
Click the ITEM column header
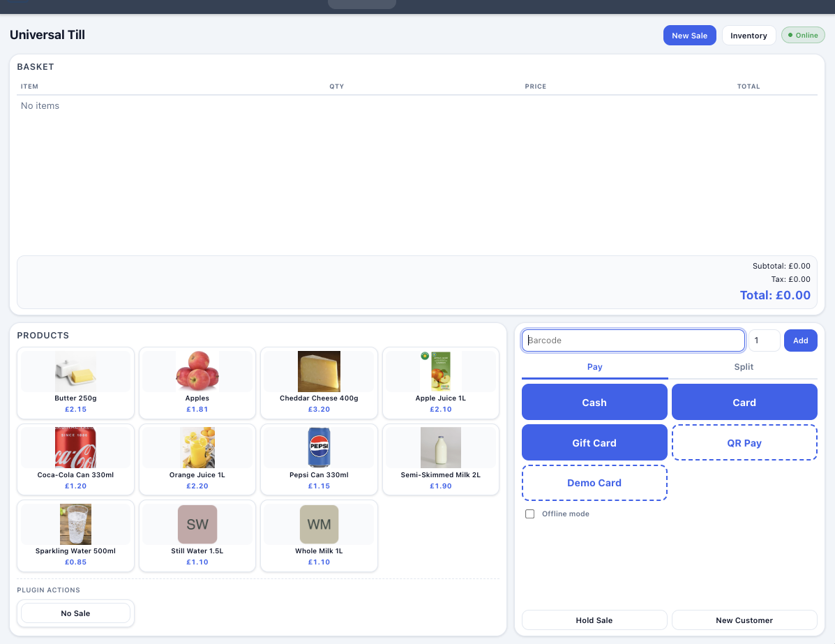[29, 87]
